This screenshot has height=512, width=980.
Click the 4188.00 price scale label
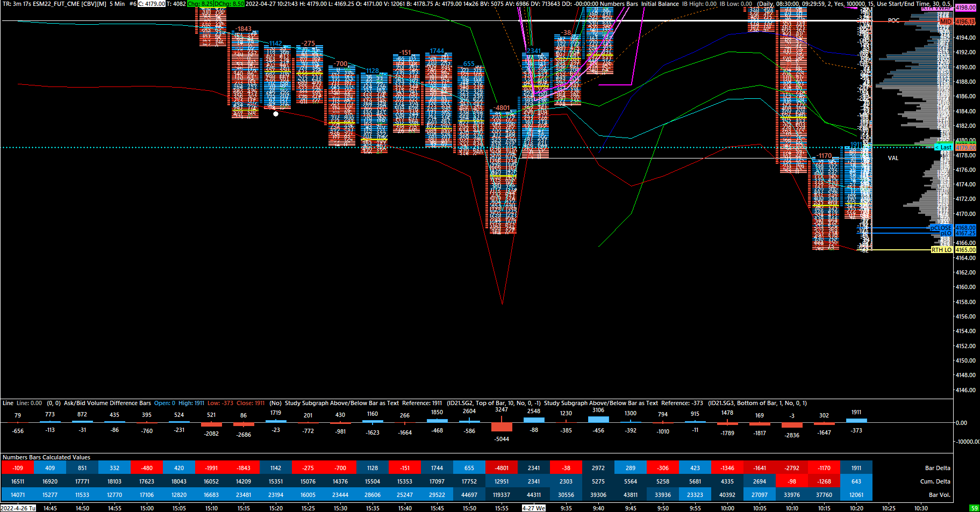point(965,82)
